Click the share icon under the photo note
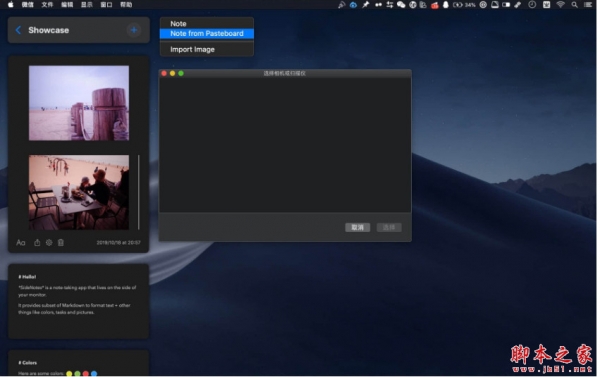The width and height of the screenshot is (600, 377). [37, 243]
